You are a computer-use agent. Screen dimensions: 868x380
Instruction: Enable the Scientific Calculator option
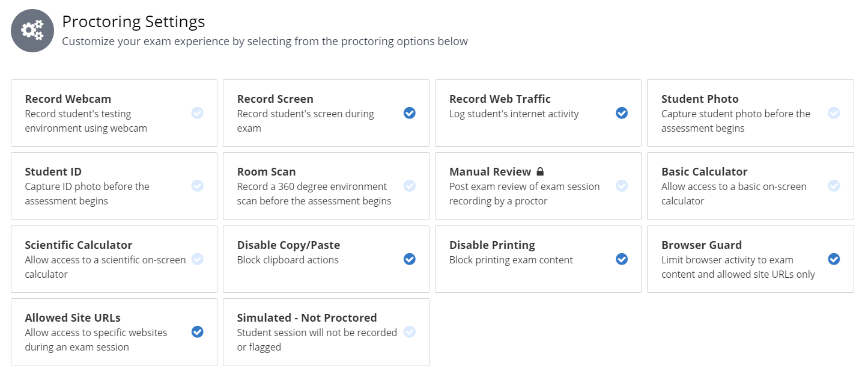[198, 259]
